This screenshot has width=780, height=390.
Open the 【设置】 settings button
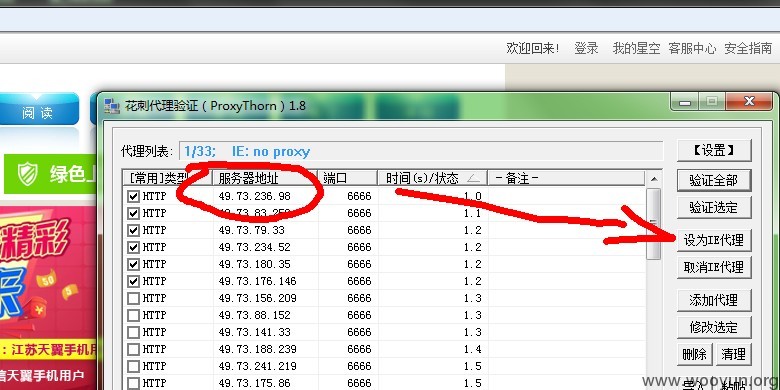tap(714, 150)
